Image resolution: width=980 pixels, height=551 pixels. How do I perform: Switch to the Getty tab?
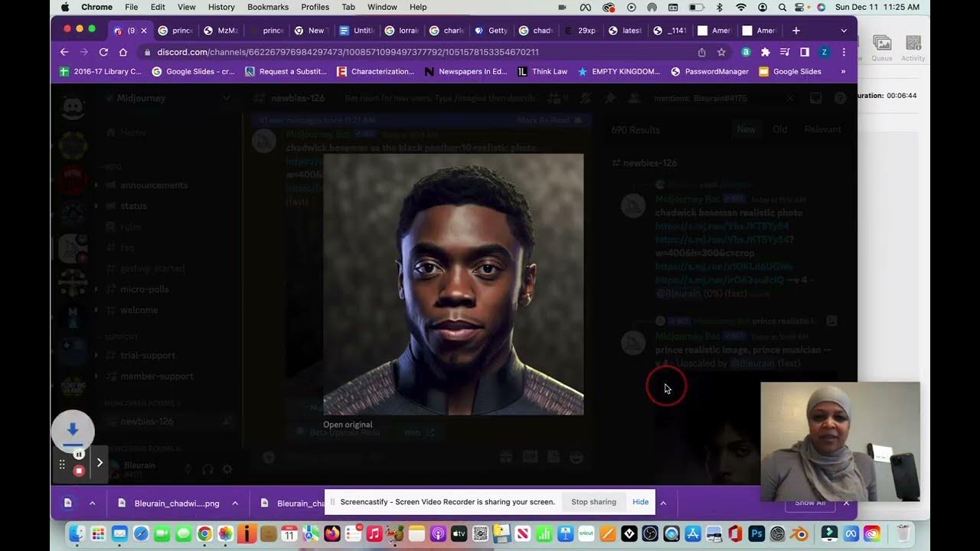490,31
